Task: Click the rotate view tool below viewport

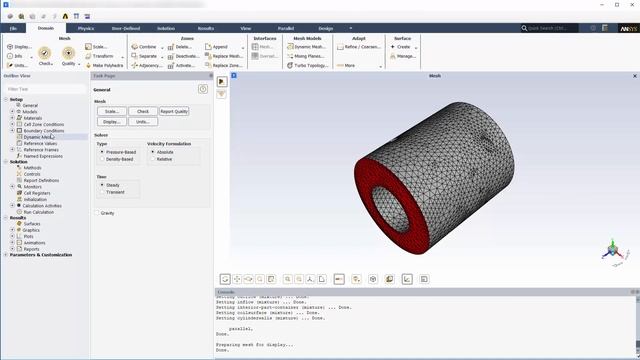Action: [x=225, y=279]
